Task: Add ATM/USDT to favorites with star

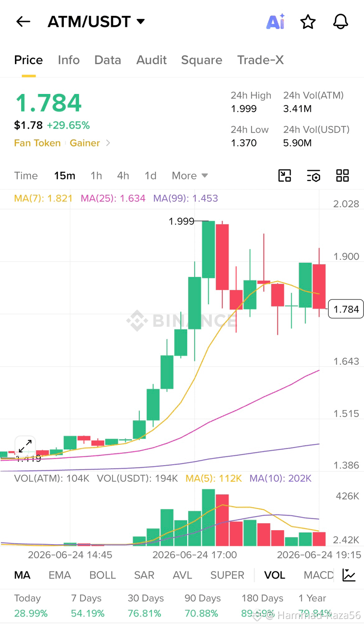Action: pos(308,22)
